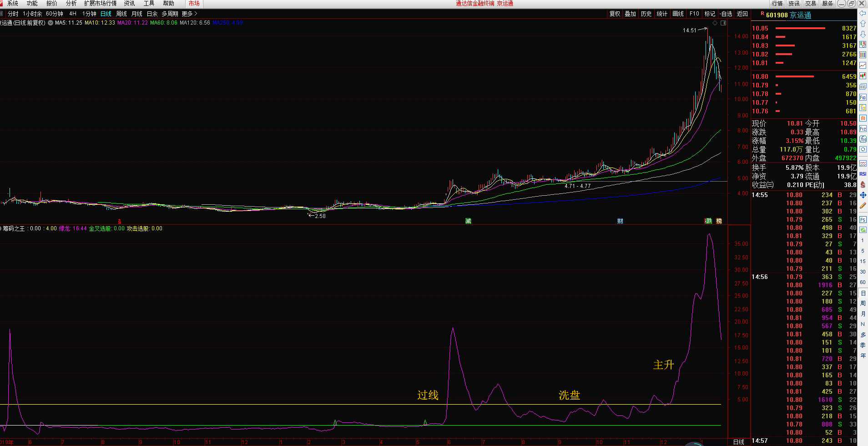Viewport: 868px width, 446px height.
Task: Switch to the 周线 weekly chart tab
Action: pos(121,14)
